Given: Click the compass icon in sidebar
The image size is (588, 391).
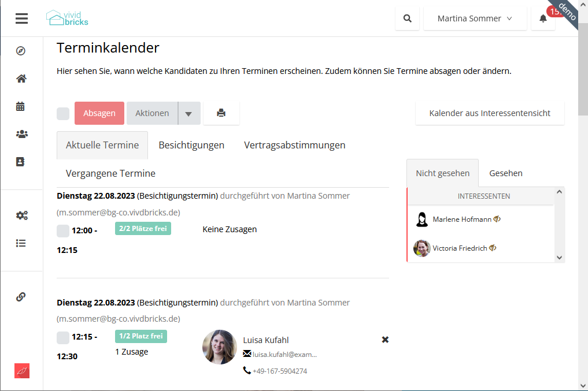Looking at the screenshot, I should [21, 51].
